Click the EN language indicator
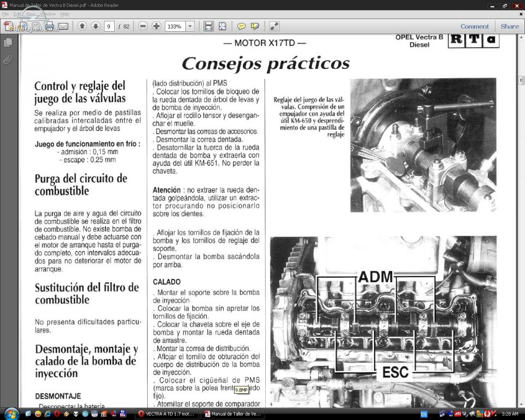The width and height of the screenshot is (525, 420). click(x=423, y=415)
